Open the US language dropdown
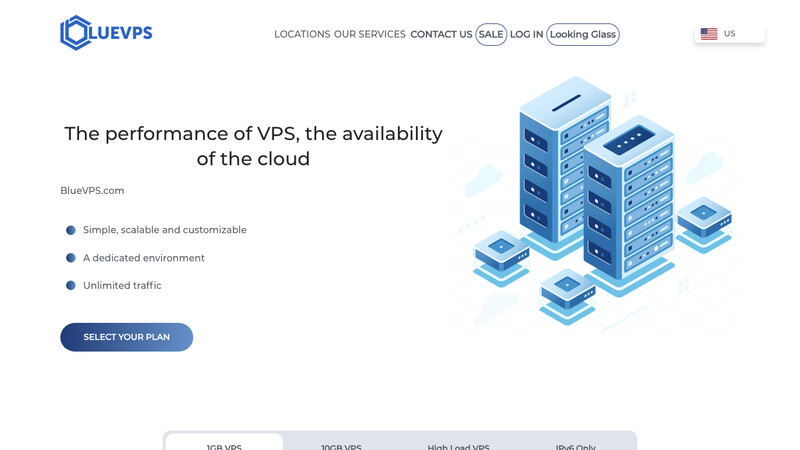Image resolution: width=800 pixels, height=450 pixels. [x=730, y=34]
